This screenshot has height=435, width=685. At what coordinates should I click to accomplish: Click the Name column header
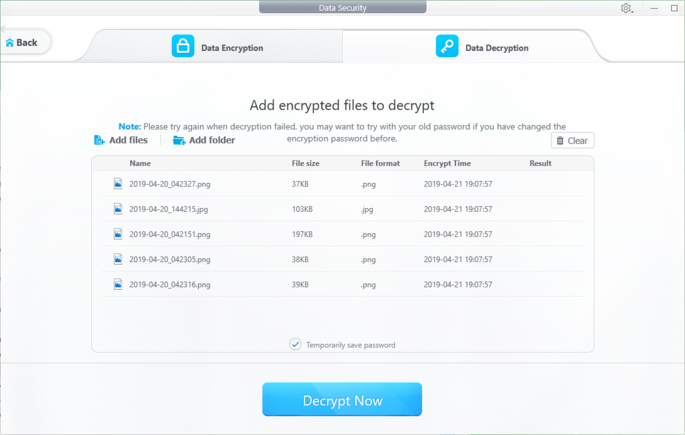[140, 163]
